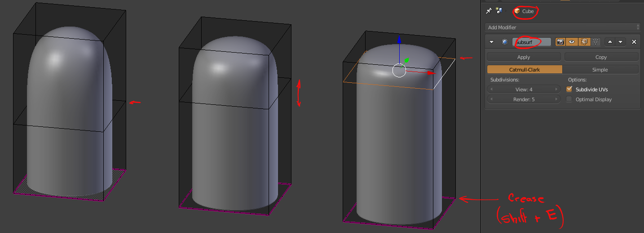Viewport: 644px width, 233px height.
Task: Click the Cube object name in breadcrumb
Action: [x=528, y=11]
